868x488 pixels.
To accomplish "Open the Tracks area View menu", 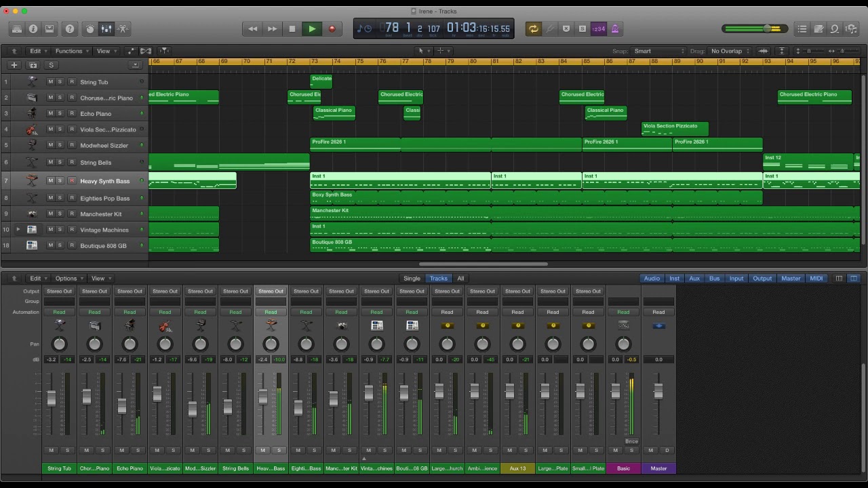I will [x=106, y=51].
